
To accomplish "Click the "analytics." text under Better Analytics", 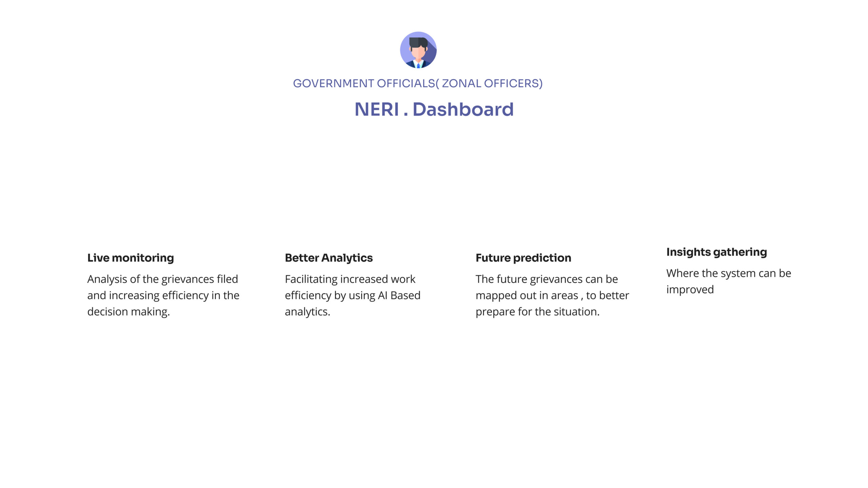I will (307, 312).
